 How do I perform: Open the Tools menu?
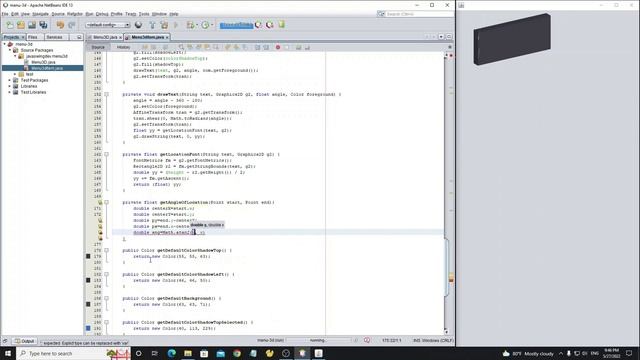(x=144, y=14)
